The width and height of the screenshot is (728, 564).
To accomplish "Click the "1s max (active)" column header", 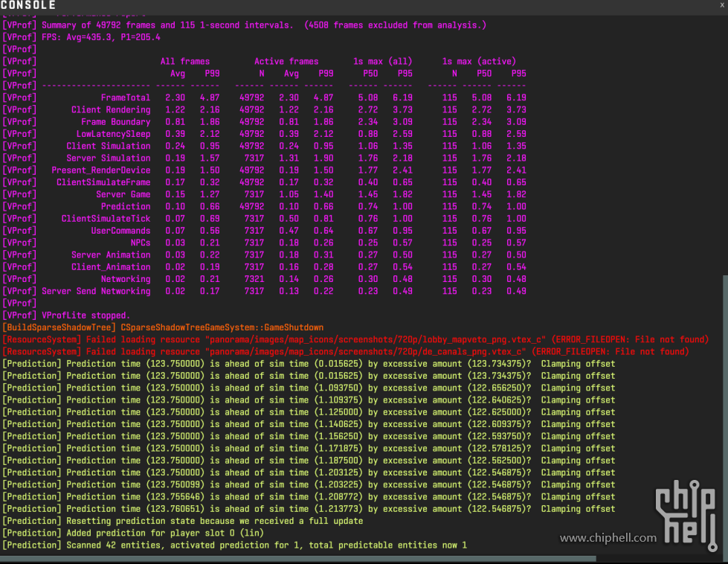I will tap(478, 62).
